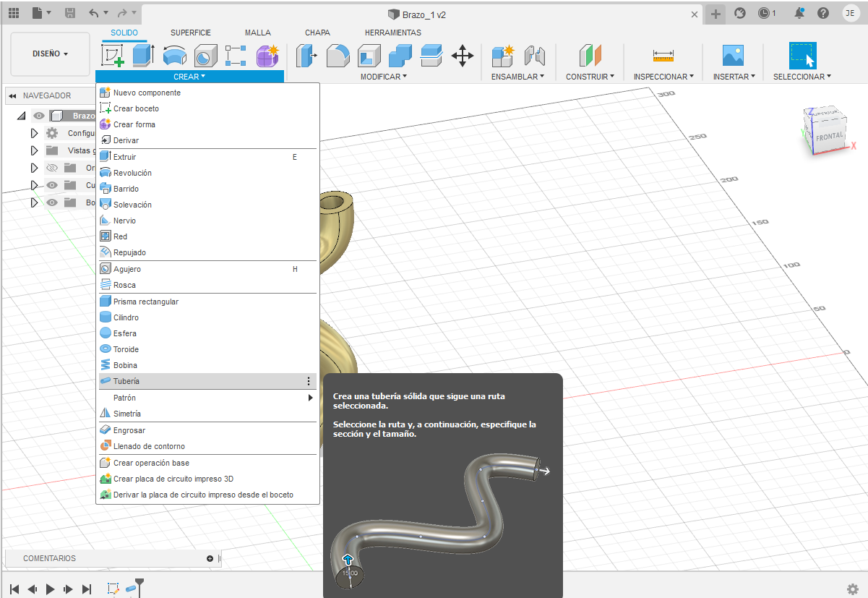868x598 pixels.
Task: Open the DISEÑO workspace dropdown
Action: pyautogui.click(x=51, y=54)
